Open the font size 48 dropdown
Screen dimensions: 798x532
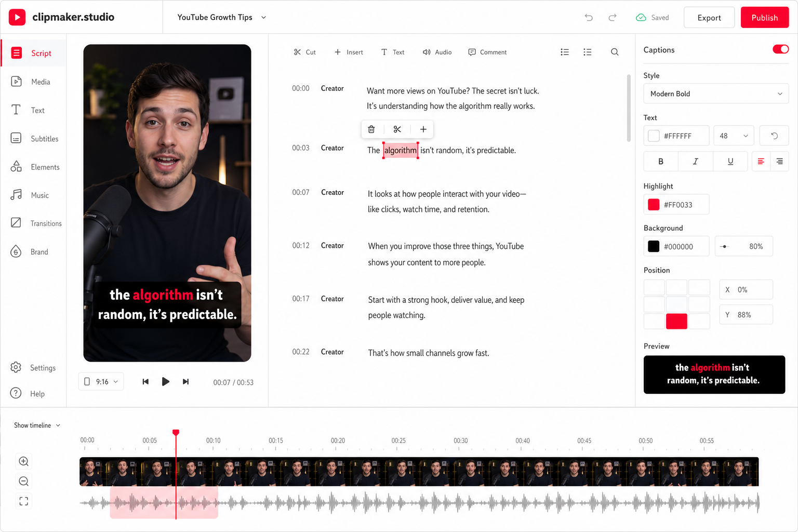click(x=734, y=136)
